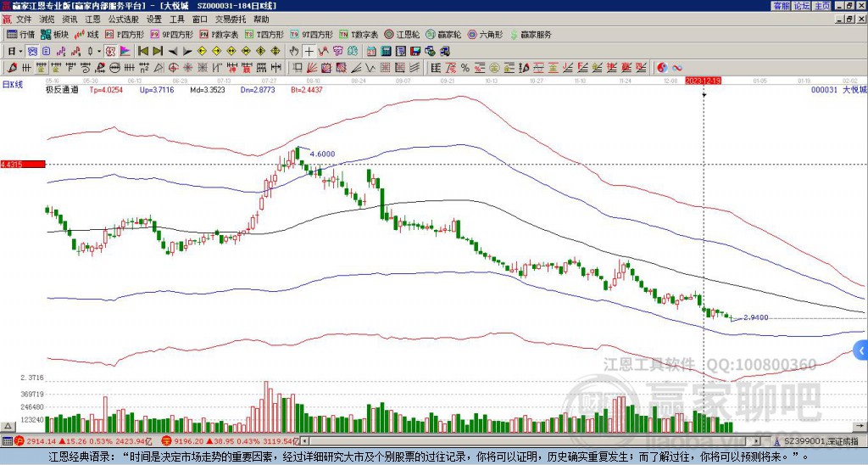Open the 9P四方形 tool
The width and height of the screenshot is (868, 465).
171,34
